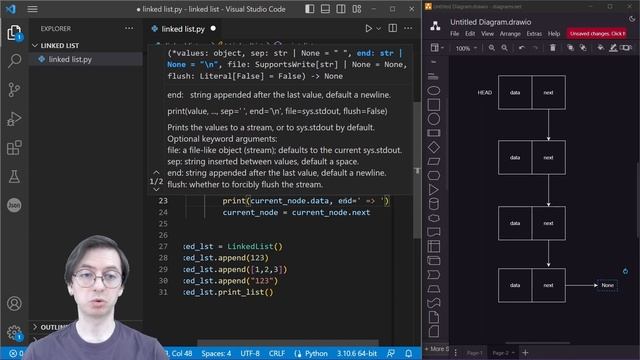Open Explorer Views and More Actions ellipsis

[x=129, y=28]
